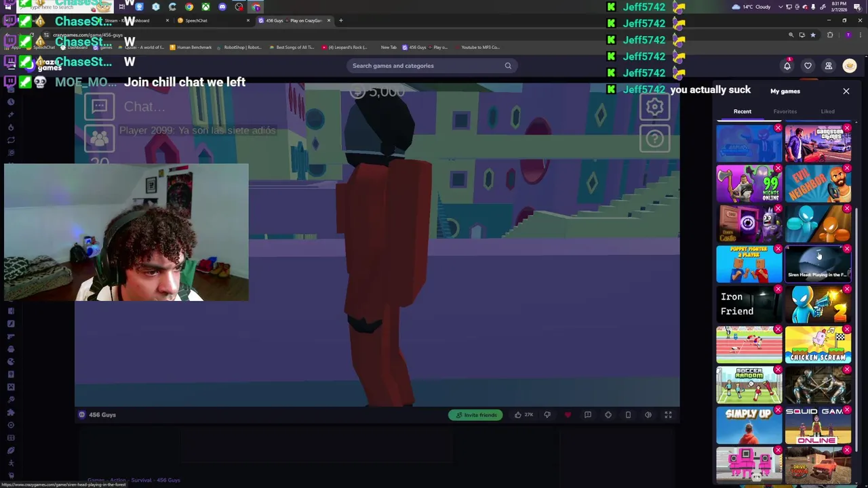Click the My games panel scrollbar
The width and height of the screenshot is (868, 488).
(x=857, y=330)
